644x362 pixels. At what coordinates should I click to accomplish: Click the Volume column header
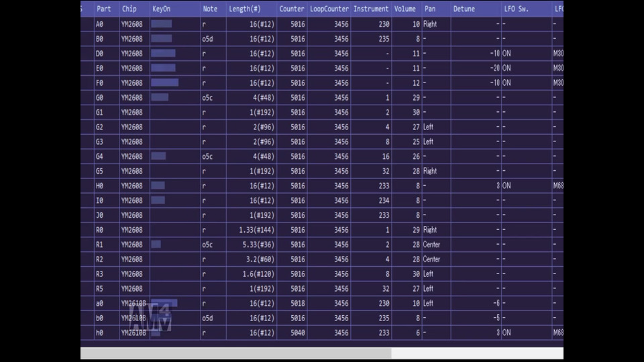(405, 9)
